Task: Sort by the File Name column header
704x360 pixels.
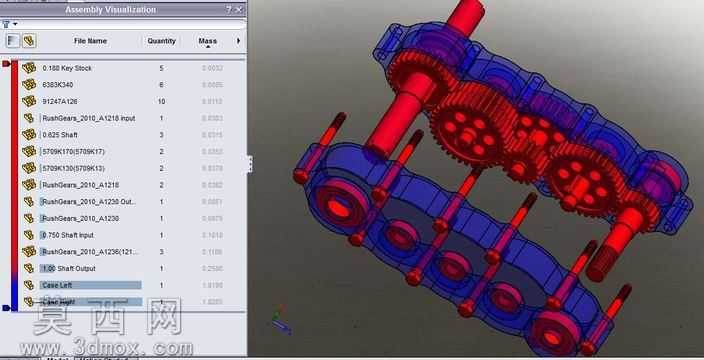Action: [x=90, y=41]
